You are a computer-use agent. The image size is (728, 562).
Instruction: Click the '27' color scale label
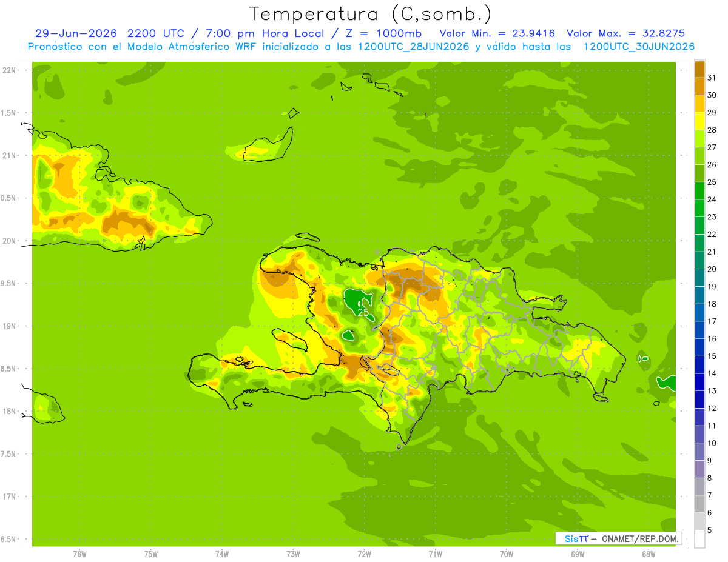coord(712,147)
